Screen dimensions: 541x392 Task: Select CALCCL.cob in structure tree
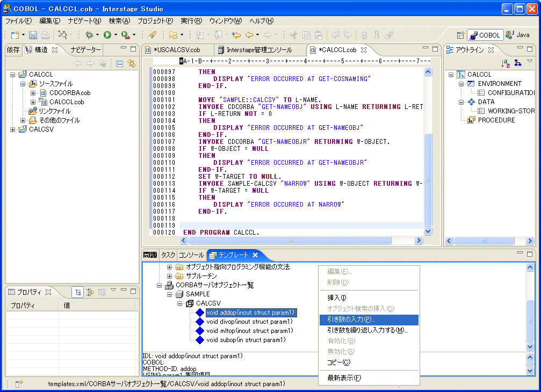[x=67, y=102]
